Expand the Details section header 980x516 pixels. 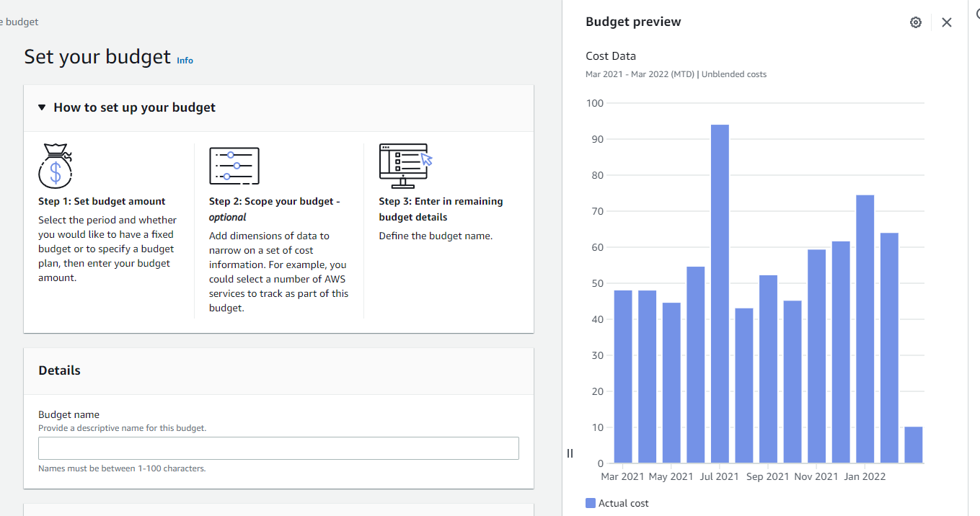coord(59,370)
